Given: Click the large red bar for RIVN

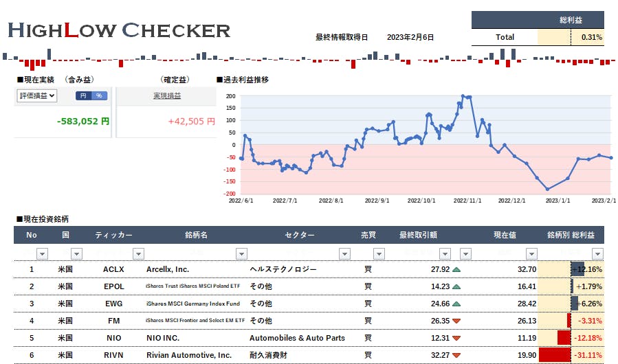Looking at the screenshot, I should 555,355.
